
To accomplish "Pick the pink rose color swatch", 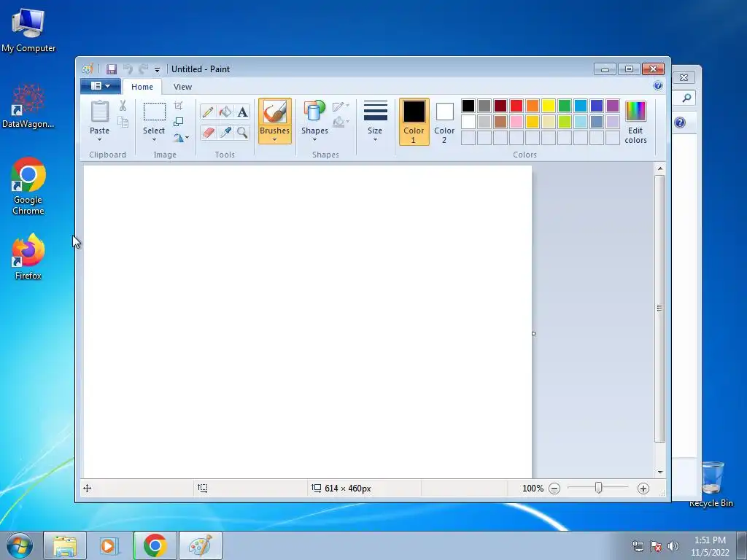I will pyautogui.click(x=516, y=122).
